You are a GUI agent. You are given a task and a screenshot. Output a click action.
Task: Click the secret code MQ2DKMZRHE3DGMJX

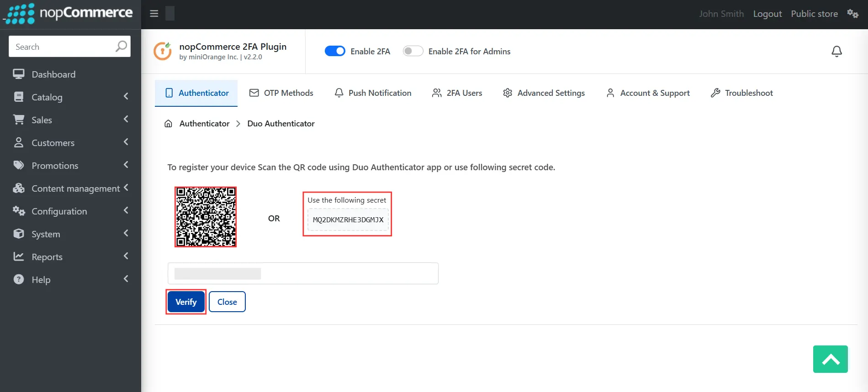348,220
